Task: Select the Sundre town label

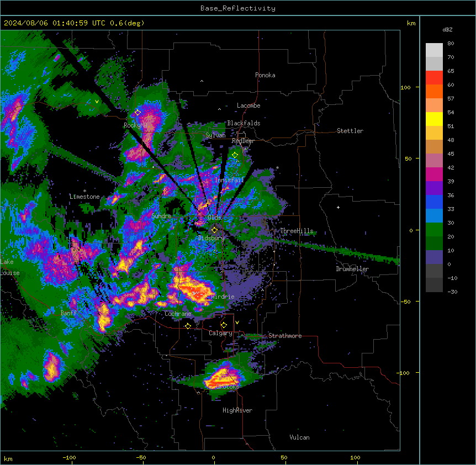Action: click(161, 216)
